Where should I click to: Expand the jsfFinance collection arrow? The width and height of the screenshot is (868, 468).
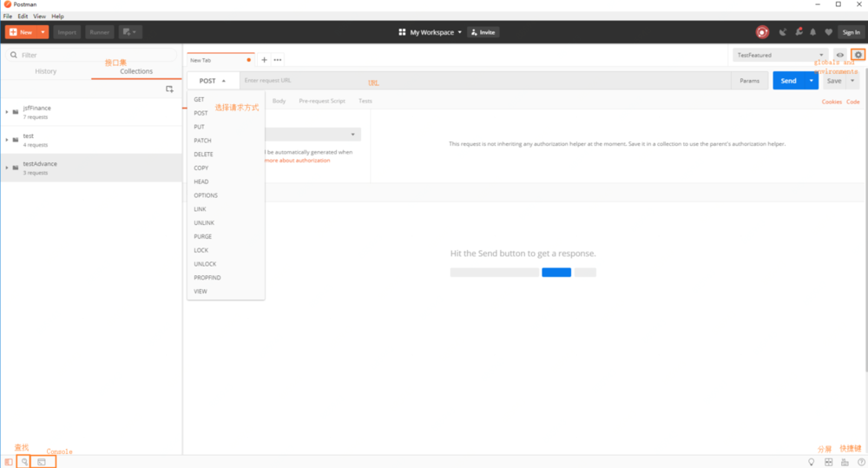7,112
